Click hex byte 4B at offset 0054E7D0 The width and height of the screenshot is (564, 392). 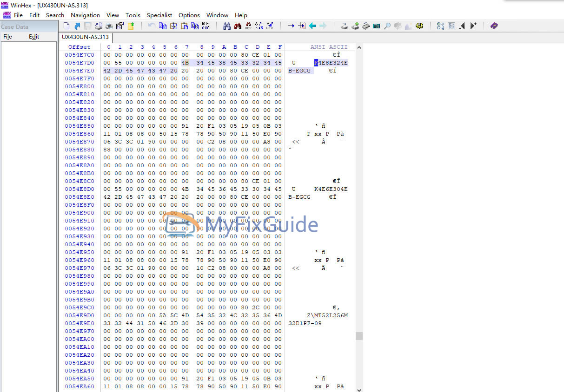coord(185,63)
